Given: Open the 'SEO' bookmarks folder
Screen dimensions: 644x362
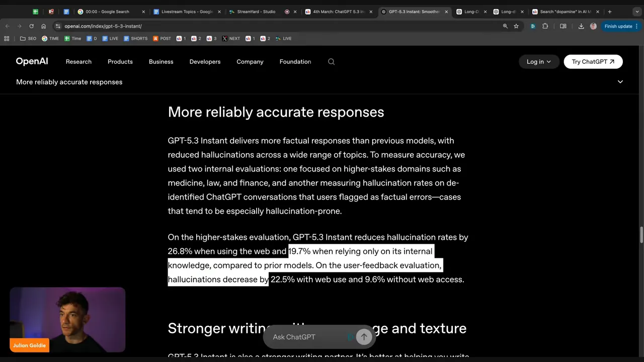Looking at the screenshot, I should [28, 38].
